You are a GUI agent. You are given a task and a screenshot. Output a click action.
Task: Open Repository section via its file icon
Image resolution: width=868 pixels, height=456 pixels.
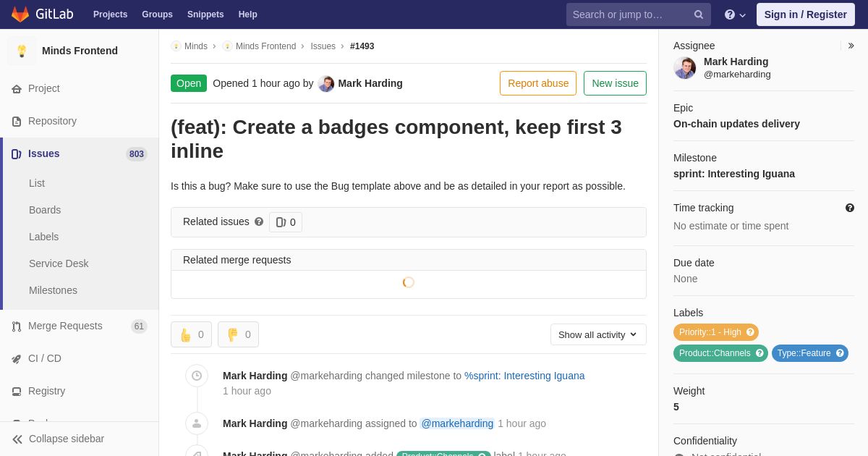(x=17, y=121)
